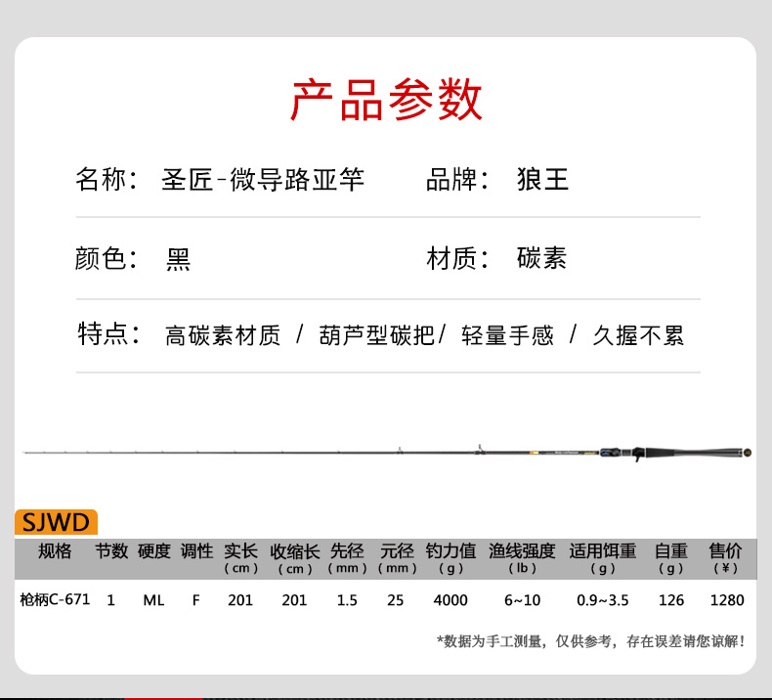The image size is (772, 700).
Task: Click the 自重 column header
Action: click(671, 558)
